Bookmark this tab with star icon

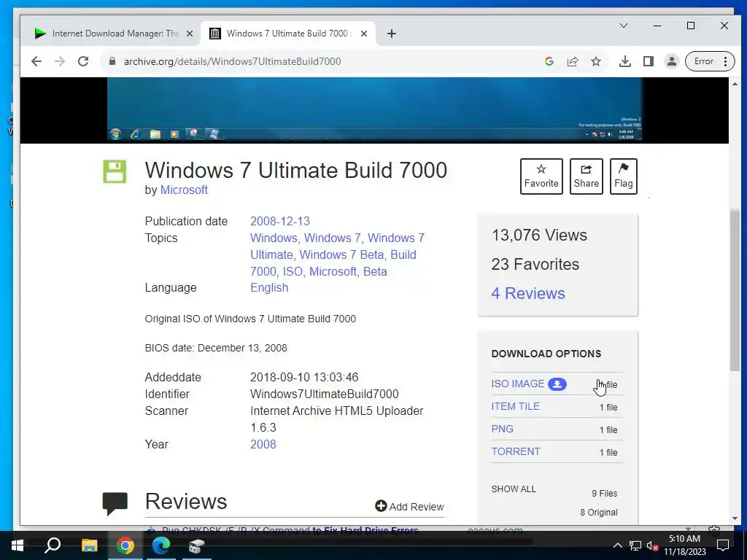[x=595, y=61]
